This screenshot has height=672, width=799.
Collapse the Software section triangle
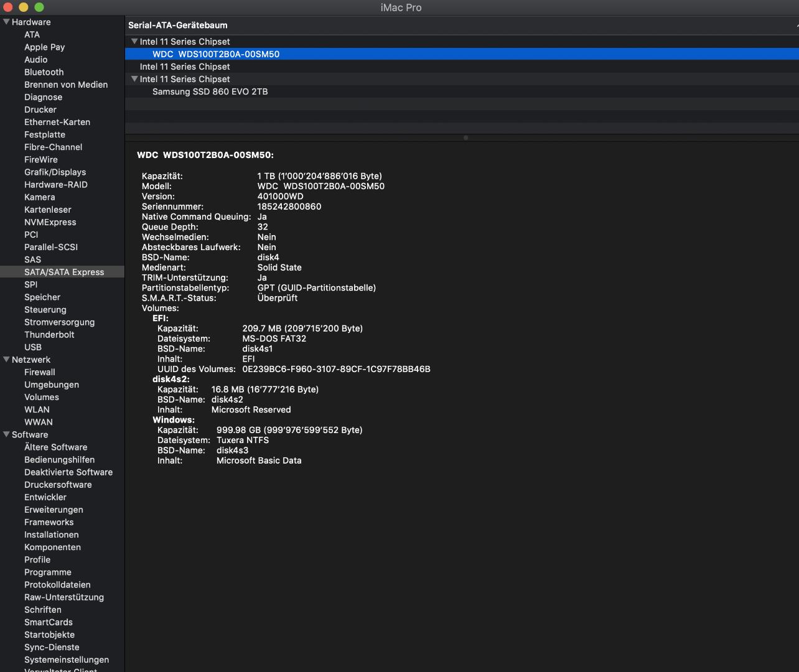pos(6,434)
